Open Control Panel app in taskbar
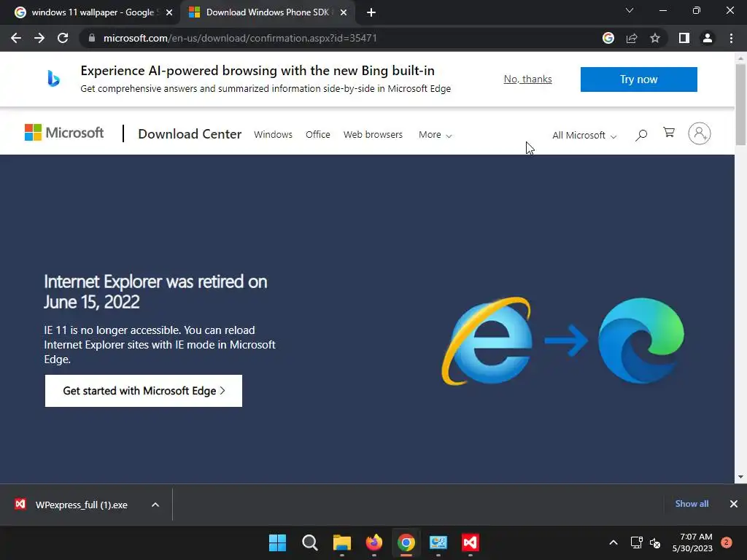This screenshot has width=747, height=560. point(438,542)
